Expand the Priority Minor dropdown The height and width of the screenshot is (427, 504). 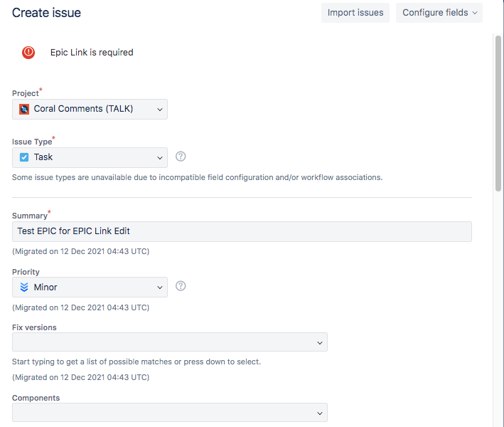pos(90,287)
